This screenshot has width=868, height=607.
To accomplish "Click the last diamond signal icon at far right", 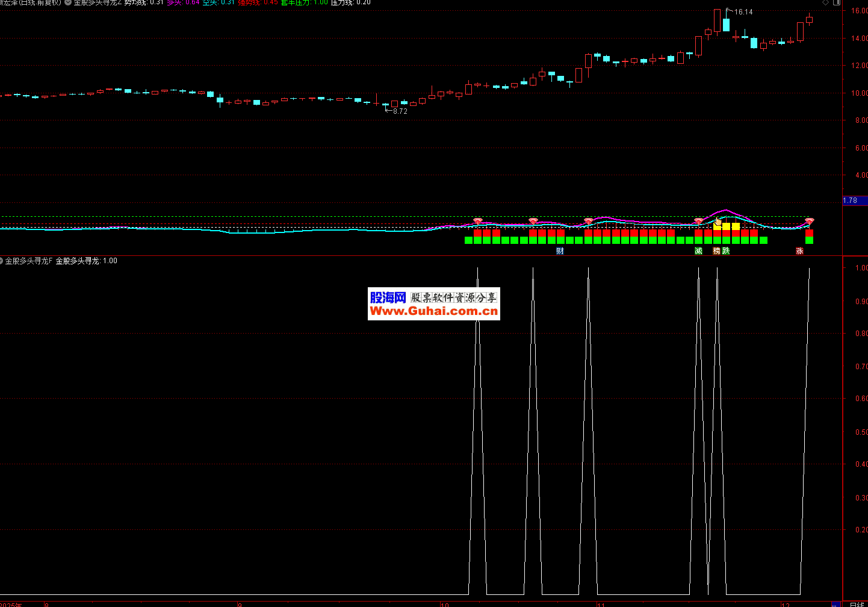I will pyautogui.click(x=810, y=221).
